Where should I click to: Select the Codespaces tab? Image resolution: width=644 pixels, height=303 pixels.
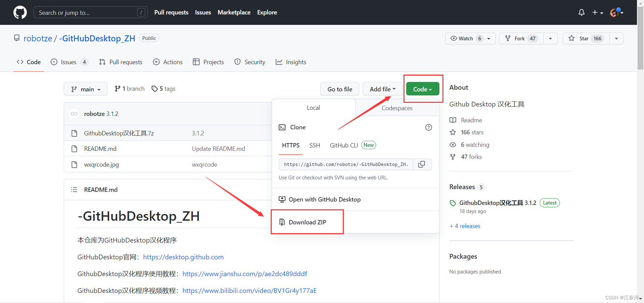coord(397,108)
